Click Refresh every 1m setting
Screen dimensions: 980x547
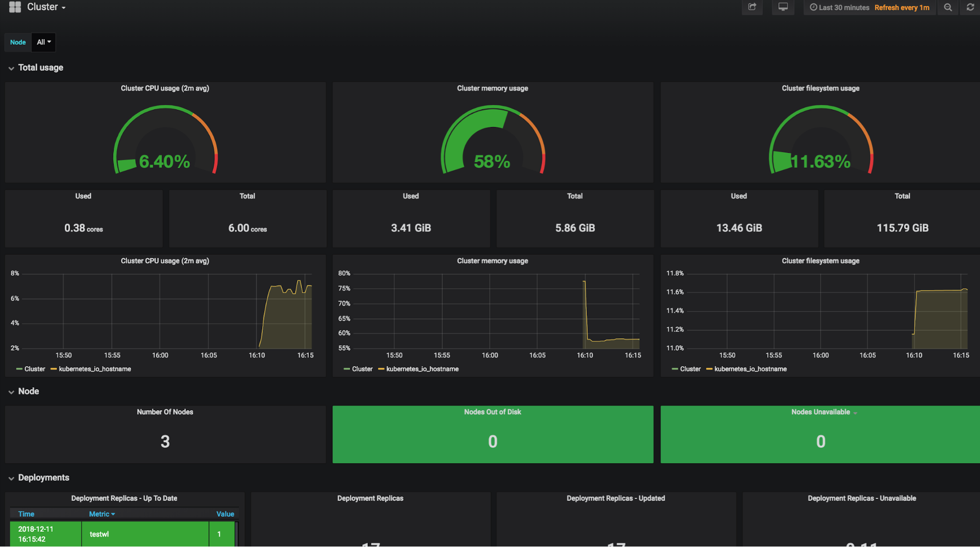(902, 7)
